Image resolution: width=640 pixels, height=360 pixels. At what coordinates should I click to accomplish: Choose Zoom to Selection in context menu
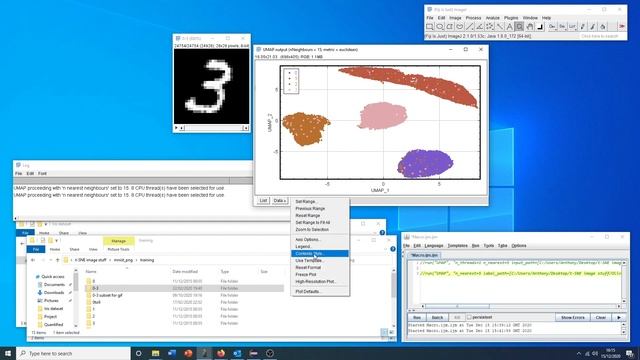click(x=320, y=229)
